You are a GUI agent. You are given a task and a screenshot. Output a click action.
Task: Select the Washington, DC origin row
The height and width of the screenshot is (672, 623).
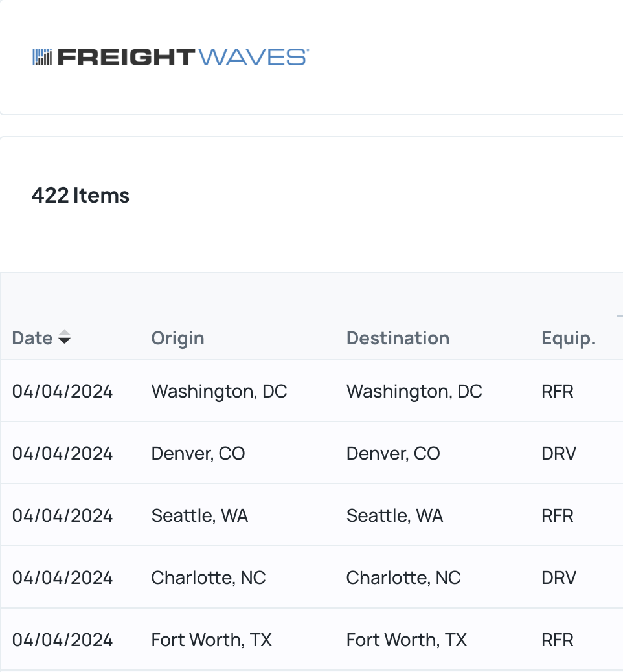pyautogui.click(x=311, y=391)
